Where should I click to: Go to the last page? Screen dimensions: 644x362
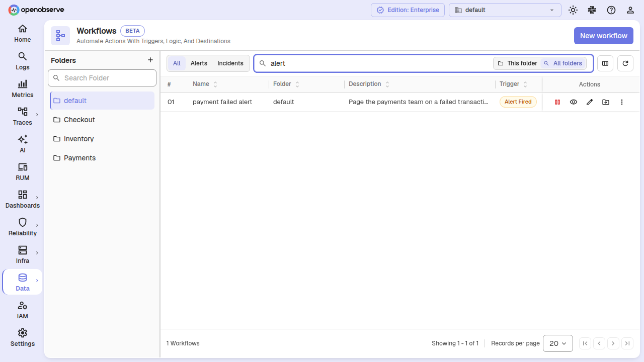point(627,343)
